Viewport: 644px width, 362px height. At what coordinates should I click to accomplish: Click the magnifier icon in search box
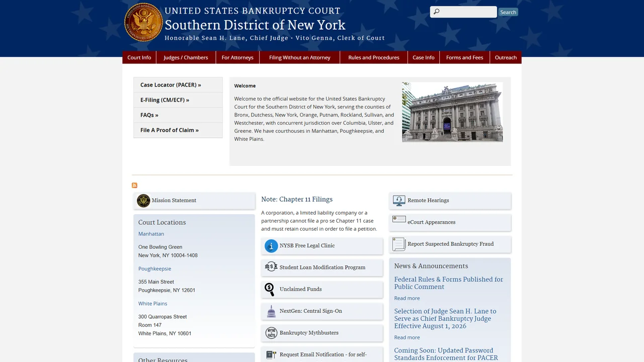(436, 12)
